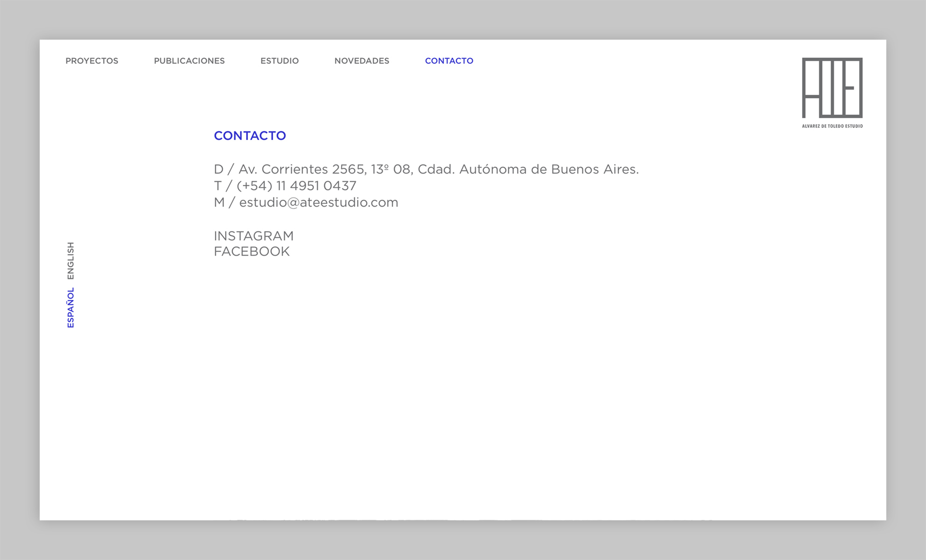Select ESTUDIO in the top navigation
The height and width of the screenshot is (560, 926).
click(279, 61)
